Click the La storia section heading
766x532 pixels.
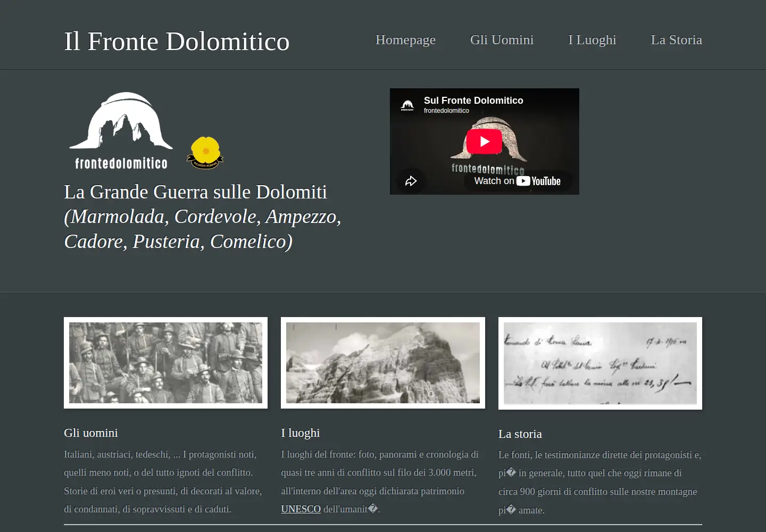[520, 434]
